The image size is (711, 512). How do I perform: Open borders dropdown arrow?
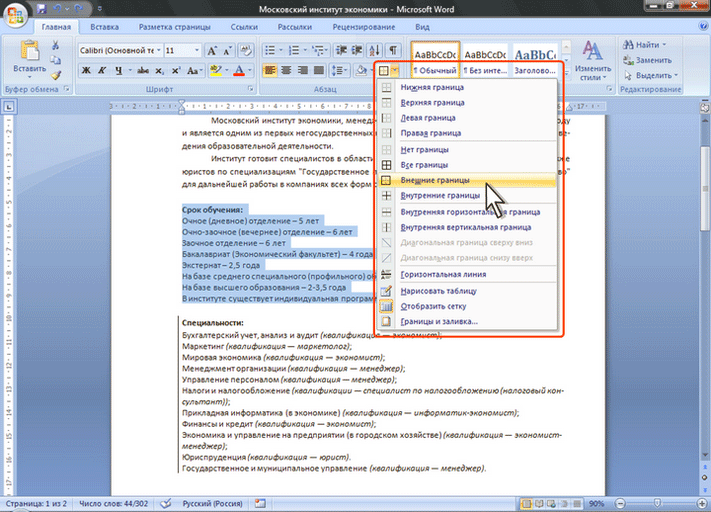point(394,71)
